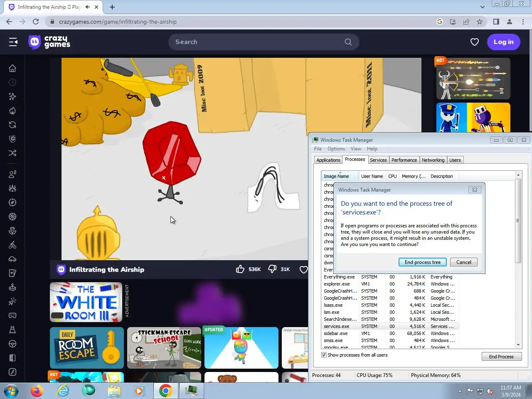
Task: Sort processes by Image Name column
Action: click(340, 176)
